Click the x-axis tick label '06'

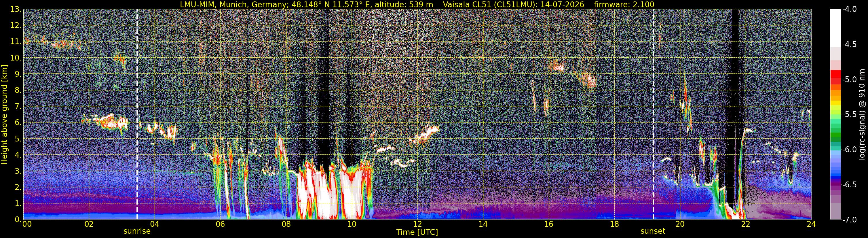pos(220,224)
